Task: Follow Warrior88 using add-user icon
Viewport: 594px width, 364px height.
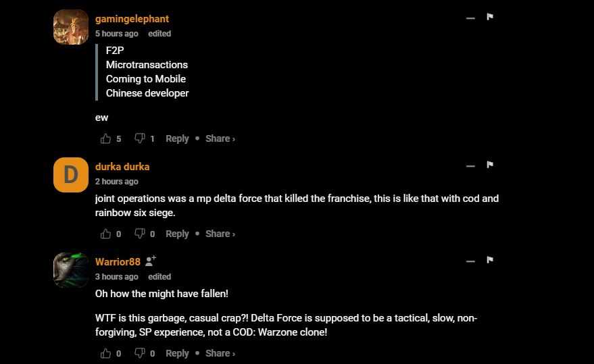Action: tap(151, 261)
